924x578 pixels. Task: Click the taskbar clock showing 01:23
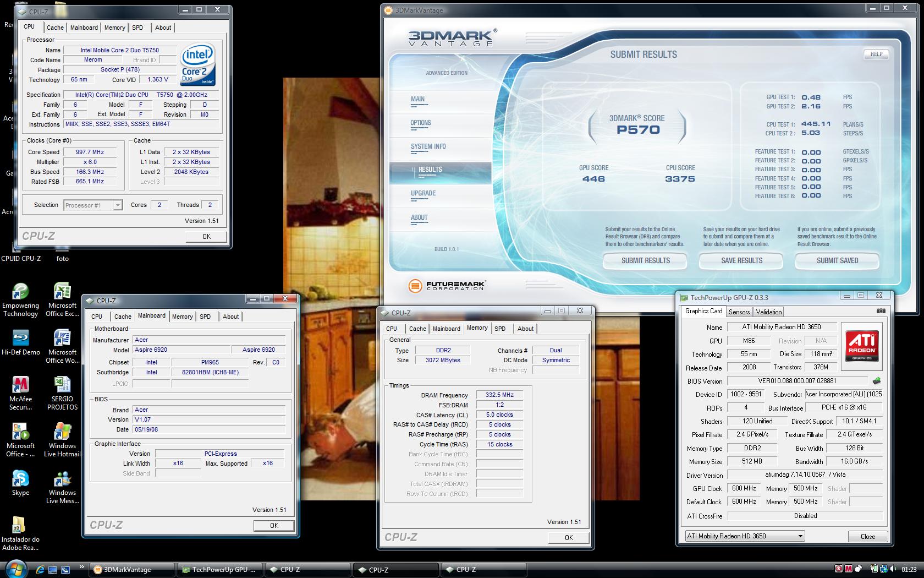coord(909,570)
